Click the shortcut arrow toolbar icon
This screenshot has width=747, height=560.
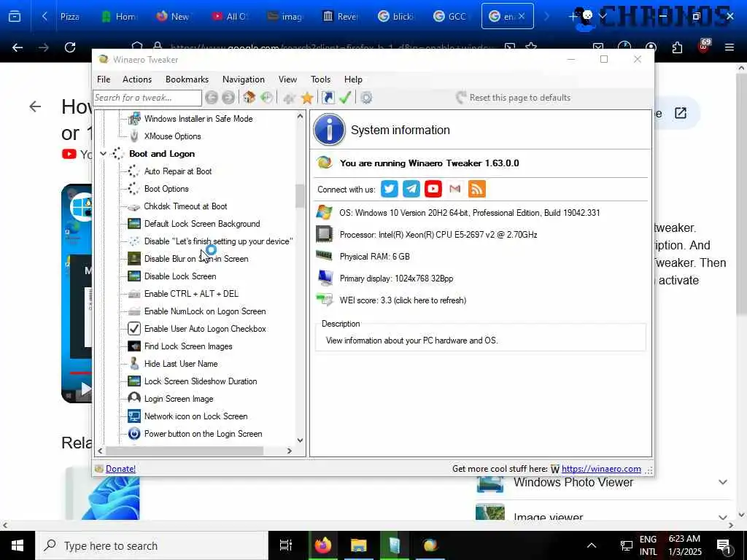(328, 98)
